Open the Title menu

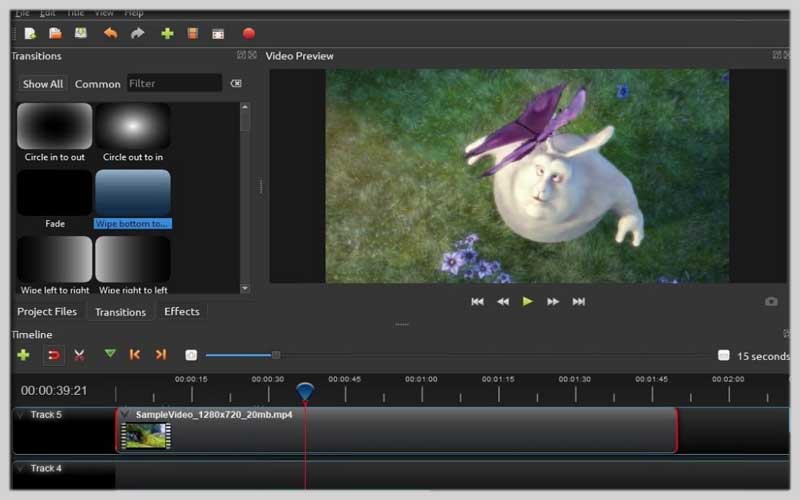[x=76, y=13]
